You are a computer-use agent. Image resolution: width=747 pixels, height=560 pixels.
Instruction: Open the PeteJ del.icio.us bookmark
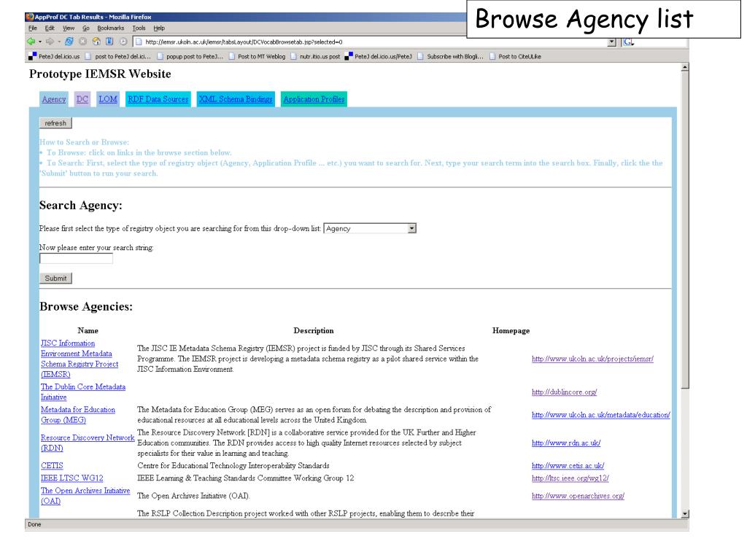click(x=54, y=57)
